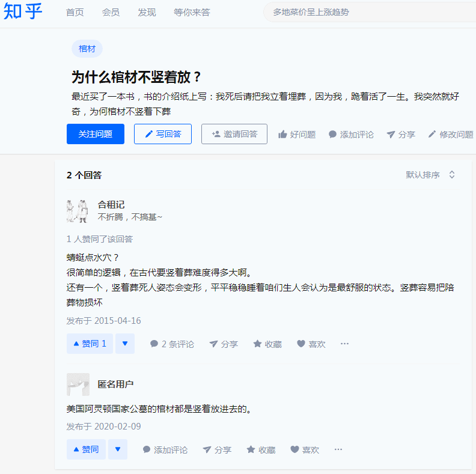Click 1 人赞同了该回答 text

point(100,239)
